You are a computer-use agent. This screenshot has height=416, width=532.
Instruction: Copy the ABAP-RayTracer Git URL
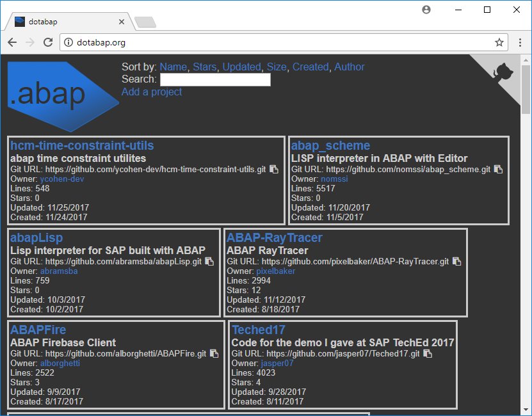(x=456, y=261)
